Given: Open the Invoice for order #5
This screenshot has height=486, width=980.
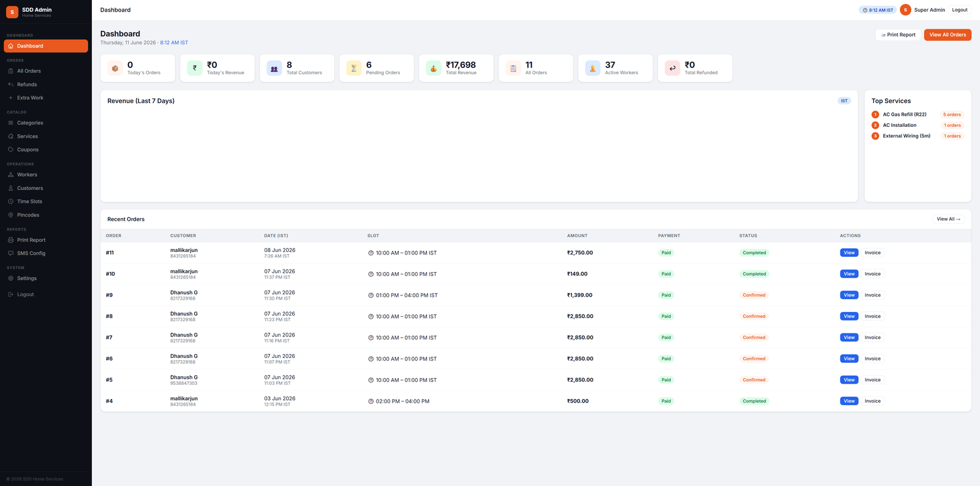Looking at the screenshot, I should point(872,380).
